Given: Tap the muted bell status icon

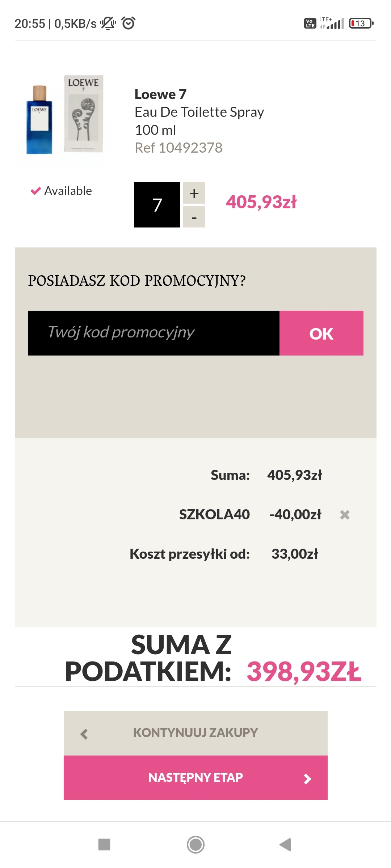Looking at the screenshot, I should point(108,23).
